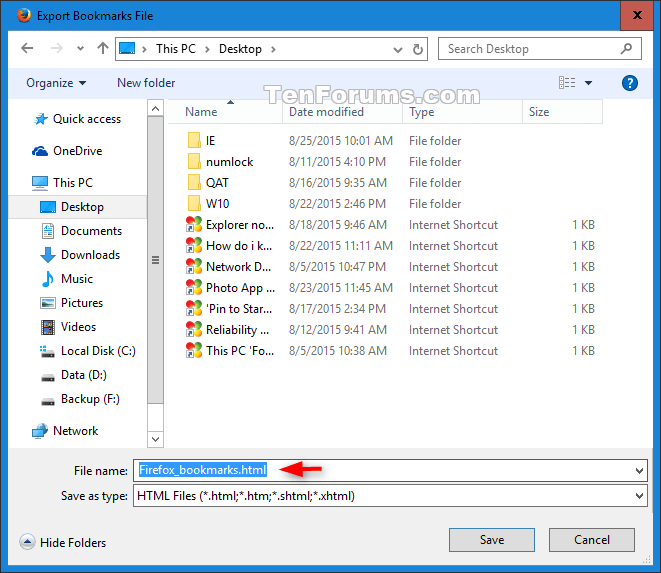Select the 'Photo App ...' shortcut icon
This screenshot has height=573, width=661.
tap(194, 288)
